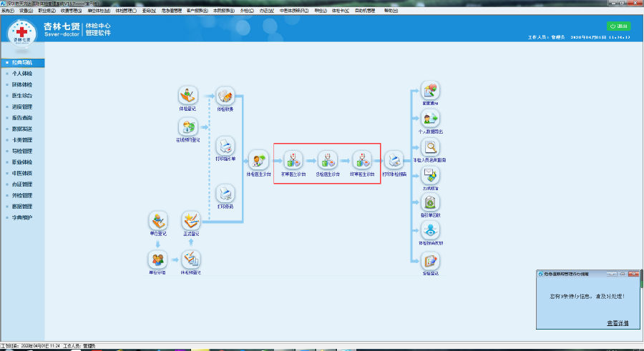The width and height of the screenshot is (644, 351).
Task: Open 字典维护 from the sidebar list
Action: (22, 217)
